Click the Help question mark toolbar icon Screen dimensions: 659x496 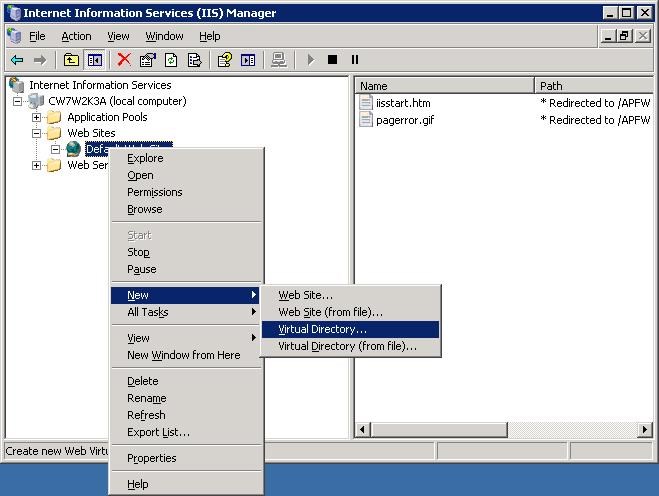(226, 60)
